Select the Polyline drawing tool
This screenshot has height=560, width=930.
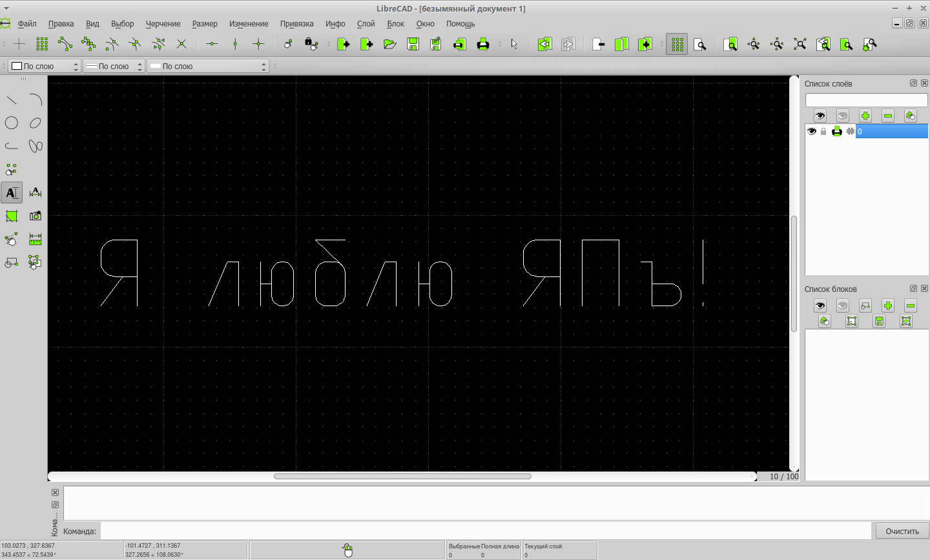tap(12, 146)
